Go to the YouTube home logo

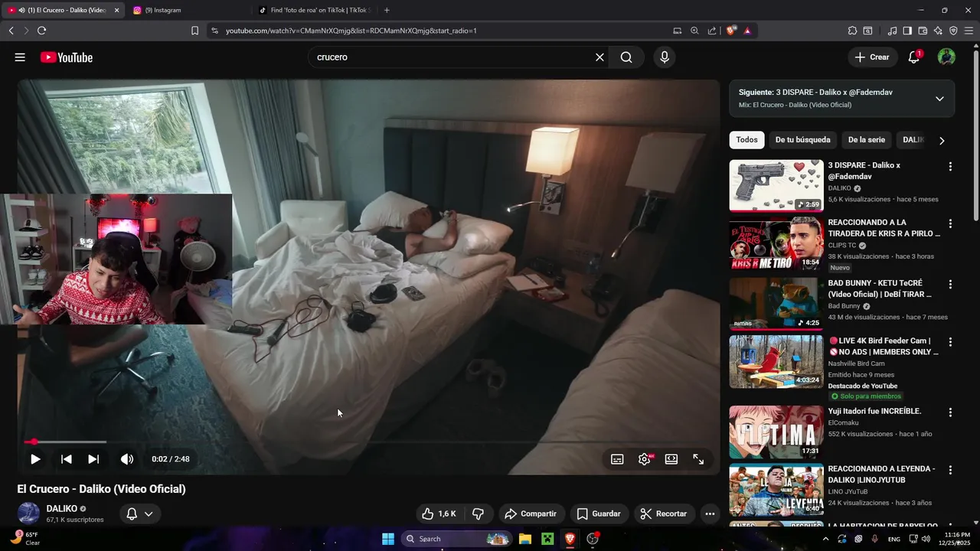pos(67,57)
